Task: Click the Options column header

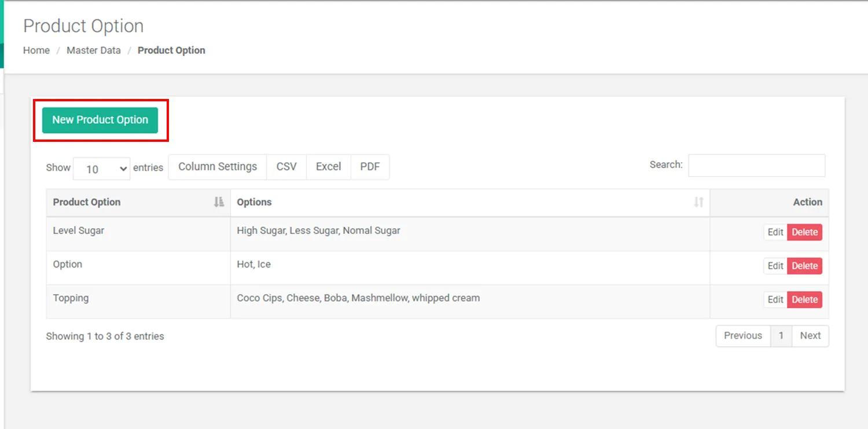Action: [470, 203]
